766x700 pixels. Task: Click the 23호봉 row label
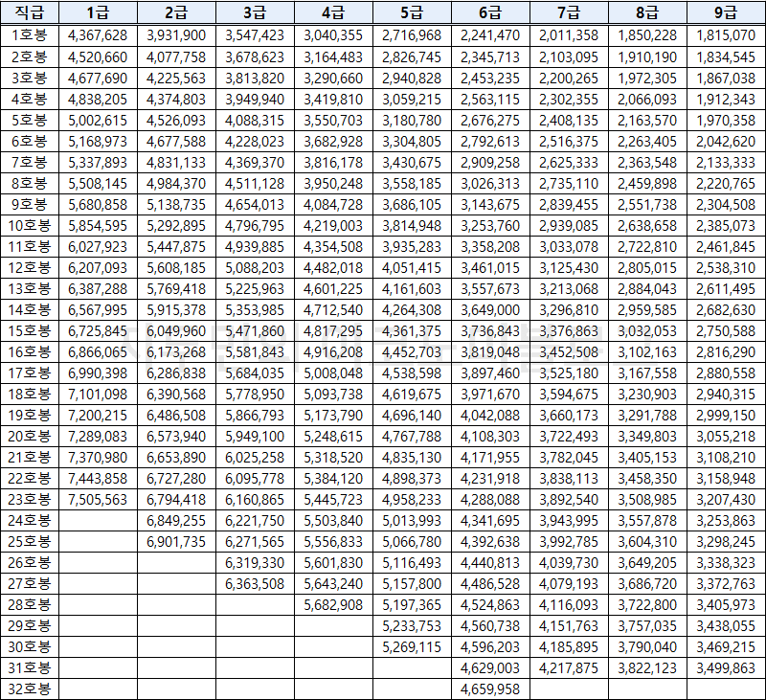pyautogui.click(x=30, y=499)
